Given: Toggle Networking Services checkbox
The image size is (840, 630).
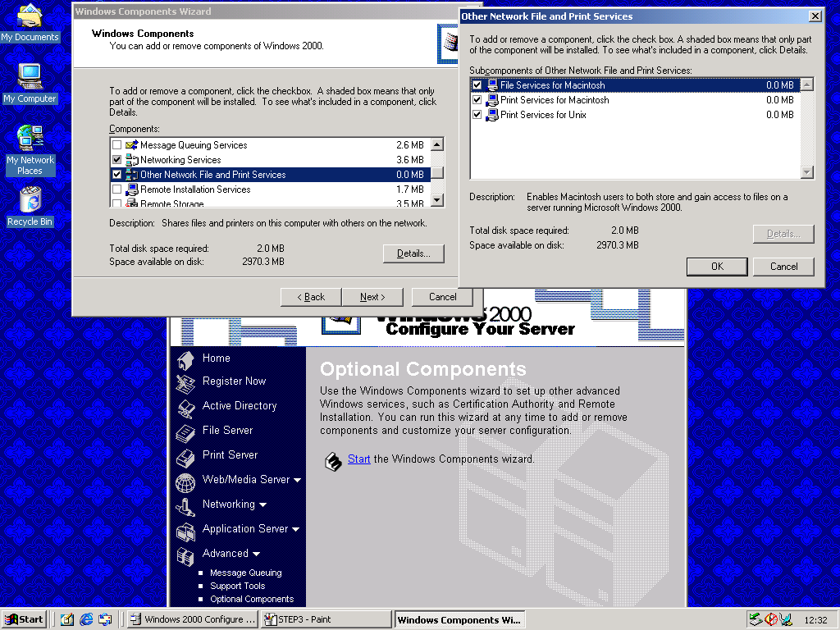Looking at the screenshot, I should (x=116, y=160).
